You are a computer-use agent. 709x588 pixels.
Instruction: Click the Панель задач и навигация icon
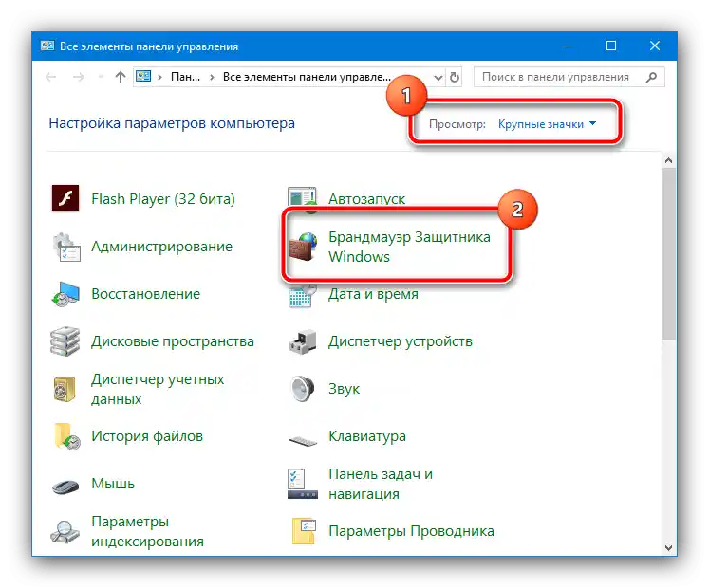coord(302,484)
